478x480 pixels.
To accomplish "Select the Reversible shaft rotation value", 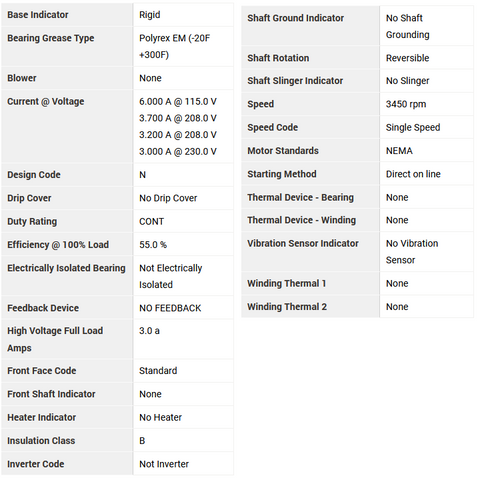I will point(407,58).
